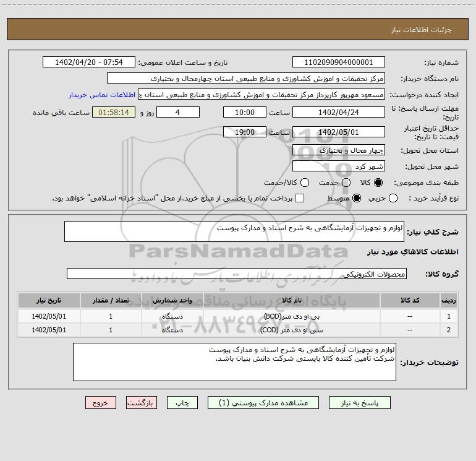Viewport: 476px width, 461px height.
Task: Click the delivery city field شهر کرد
Action: pyautogui.click(x=339, y=166)
